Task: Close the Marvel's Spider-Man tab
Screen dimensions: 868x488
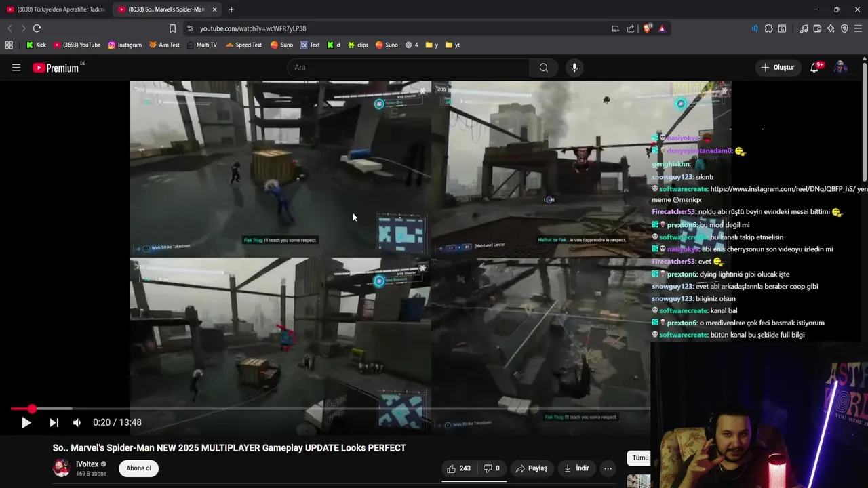Action: click(x=214, y=9)
